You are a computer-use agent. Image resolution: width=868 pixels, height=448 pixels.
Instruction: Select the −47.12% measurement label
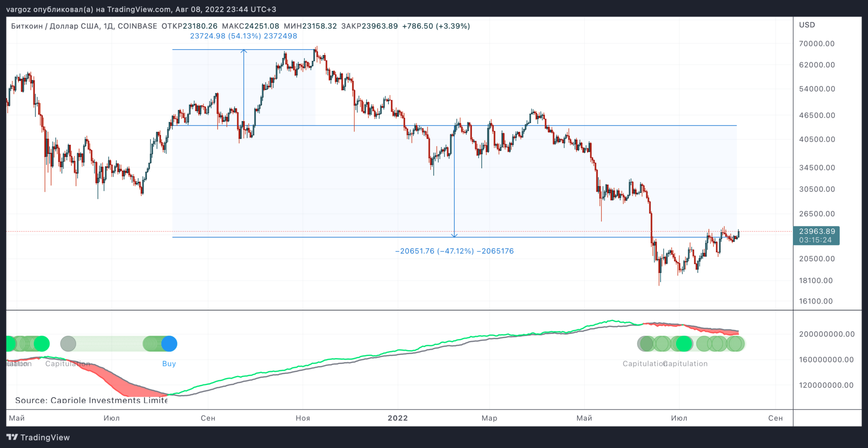coord(454,251)
